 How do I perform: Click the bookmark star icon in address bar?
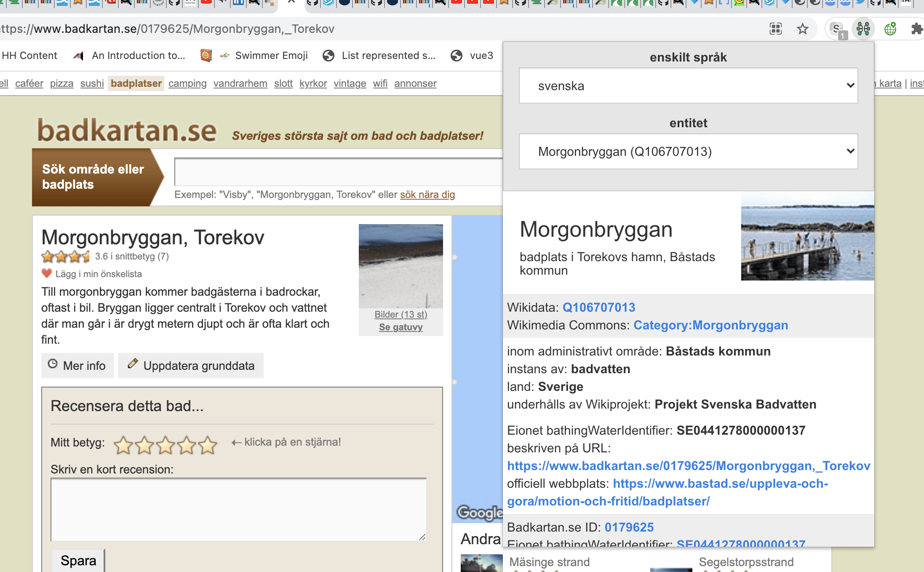point(802,29)
